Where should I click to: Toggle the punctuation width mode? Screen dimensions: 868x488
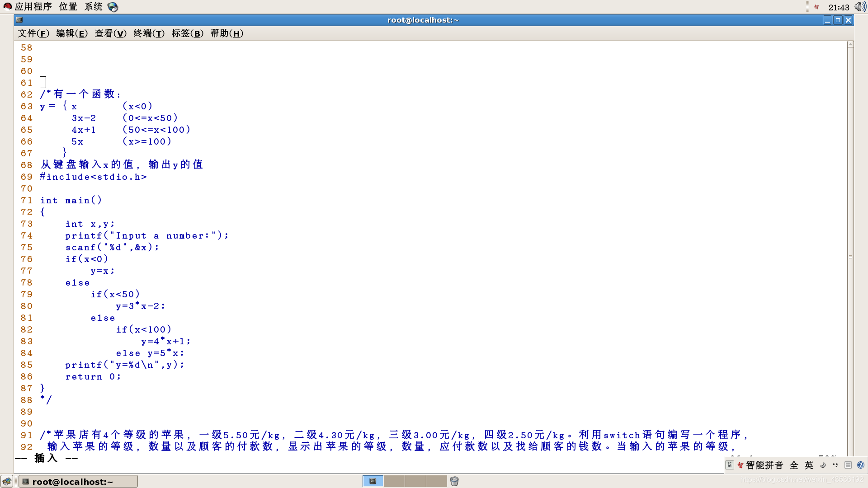coord(835,465)
